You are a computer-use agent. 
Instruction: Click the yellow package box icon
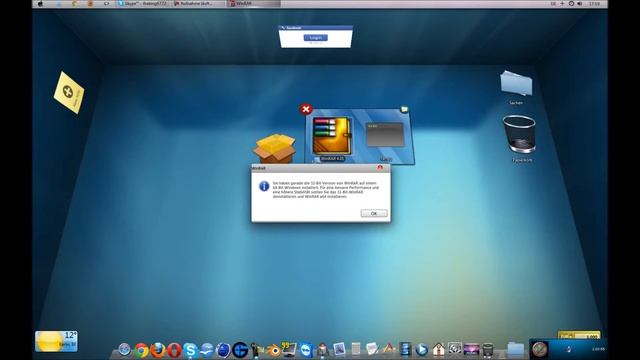coord(274,149)
